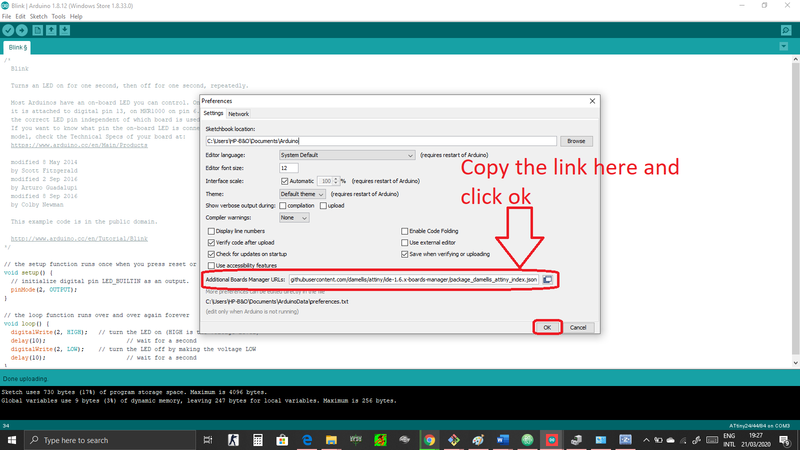
Task: Open the Help menu
Action: tap(76, 16)
